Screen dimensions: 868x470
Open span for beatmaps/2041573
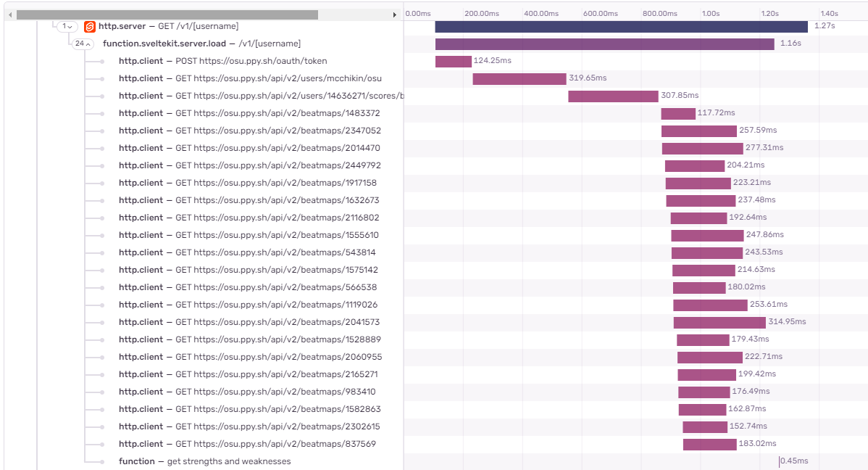(249, 322)
